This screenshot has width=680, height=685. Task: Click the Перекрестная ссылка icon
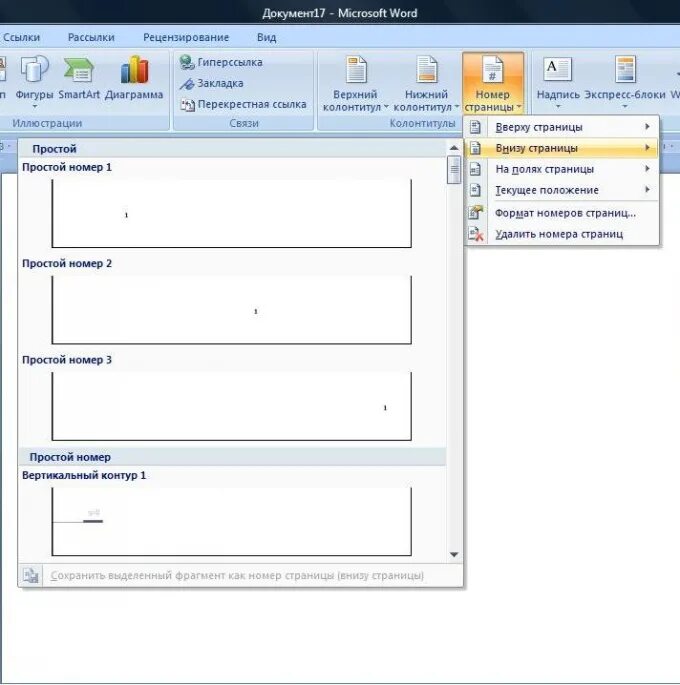(187, 104)
